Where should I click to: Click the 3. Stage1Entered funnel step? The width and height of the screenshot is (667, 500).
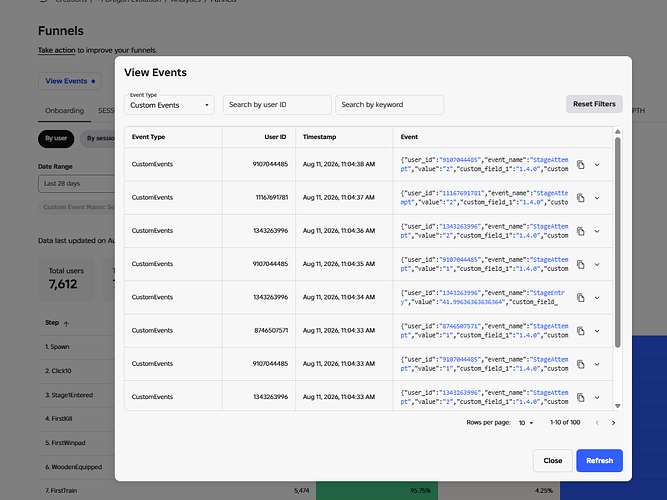[69, 395]
